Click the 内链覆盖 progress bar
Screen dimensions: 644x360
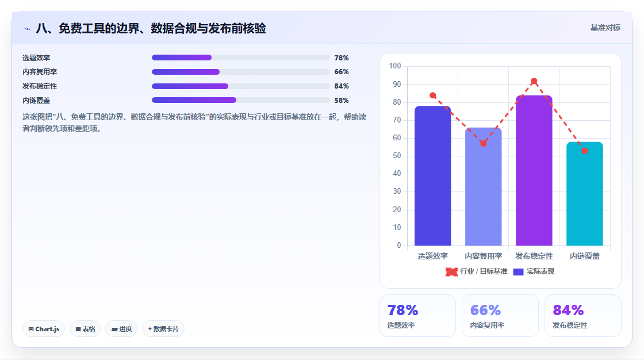(x=241, y=100)
